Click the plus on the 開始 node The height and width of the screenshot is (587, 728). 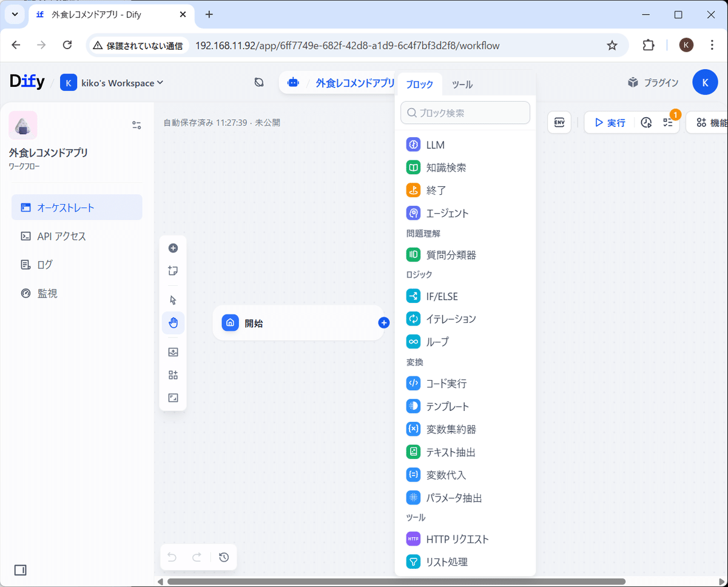pyautogui.click(x=384, y=323)
